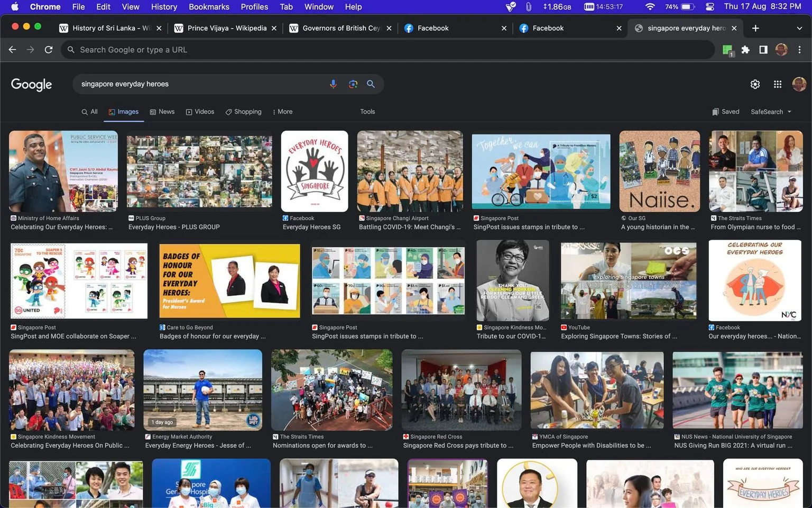The height and width of the screenshot is (508, 812).
Task: Open the tab search chevron dropdown
Action: pos(799,28)
